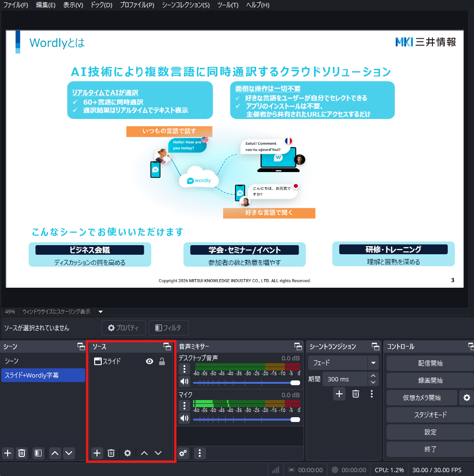This screenshot has height=476, width=474.
Task: Open the シーンコレクション(S) menu
Action: (x=185, y=5)
